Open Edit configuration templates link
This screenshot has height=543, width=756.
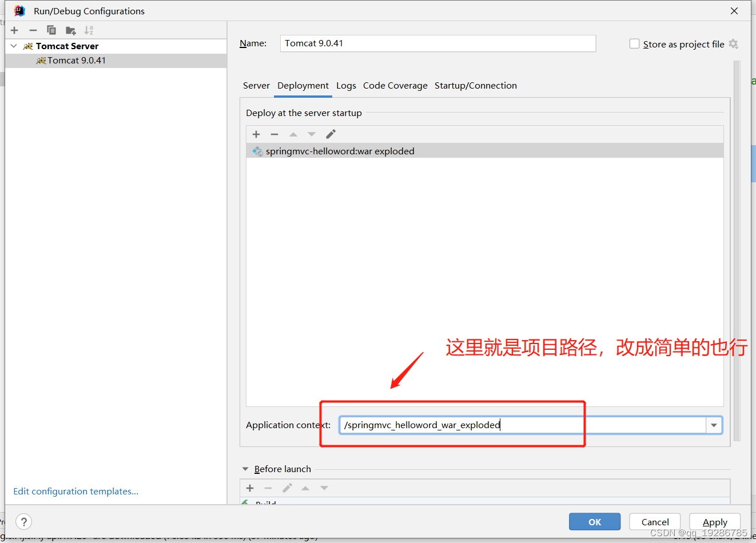click(x=76, y=492)
